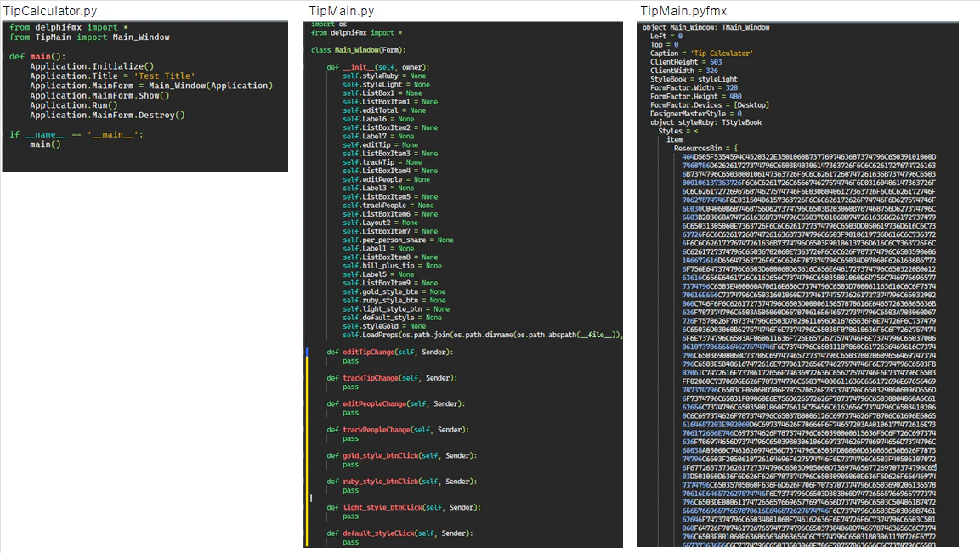Select the Application.Initialize() line
The height and width of the screenshot is (553, 980).
(92, 66)
